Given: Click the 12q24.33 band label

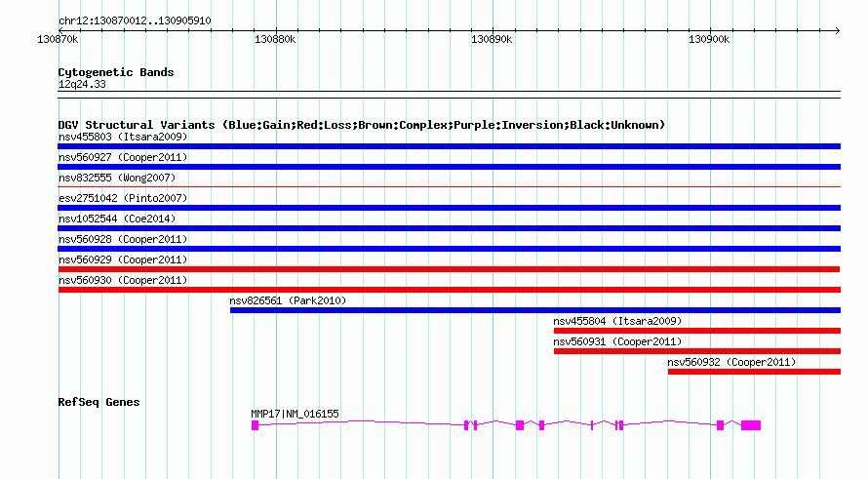Looking at the screenshot, I should (x=82, y=85).
